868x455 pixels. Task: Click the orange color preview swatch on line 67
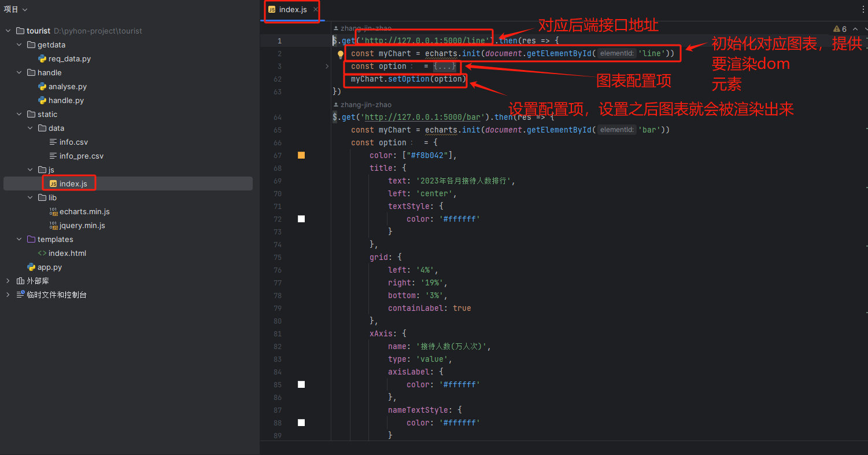301,155
